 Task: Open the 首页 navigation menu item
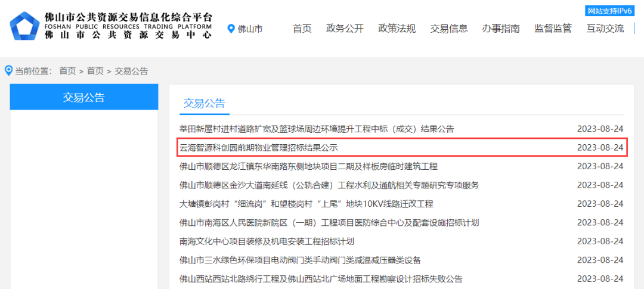coord(302,29)
